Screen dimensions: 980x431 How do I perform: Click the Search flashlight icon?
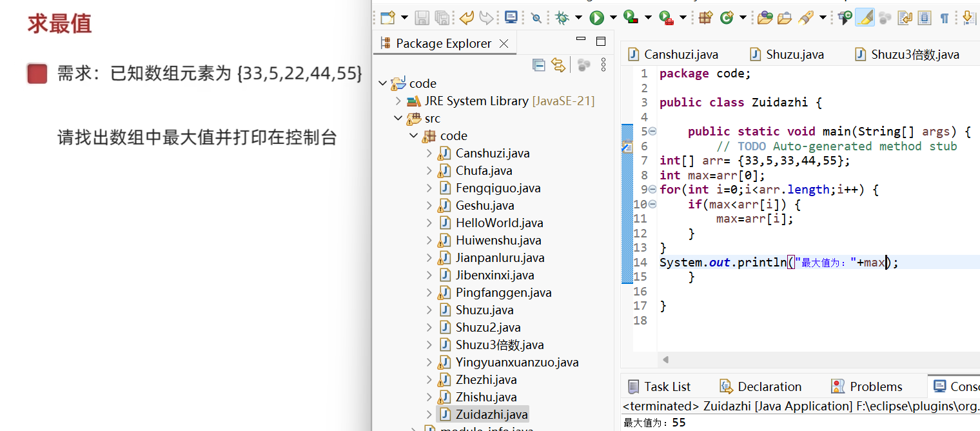point(806,18)
